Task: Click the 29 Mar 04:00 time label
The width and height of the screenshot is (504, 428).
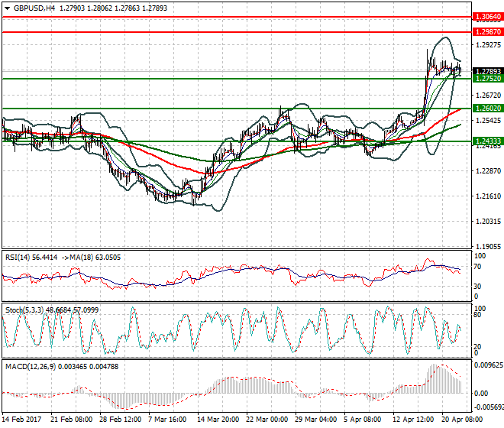Action: [315, 420]
